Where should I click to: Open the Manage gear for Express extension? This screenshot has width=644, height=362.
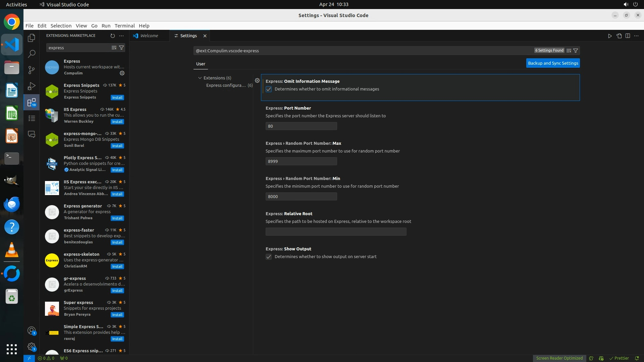pos(122,73)
